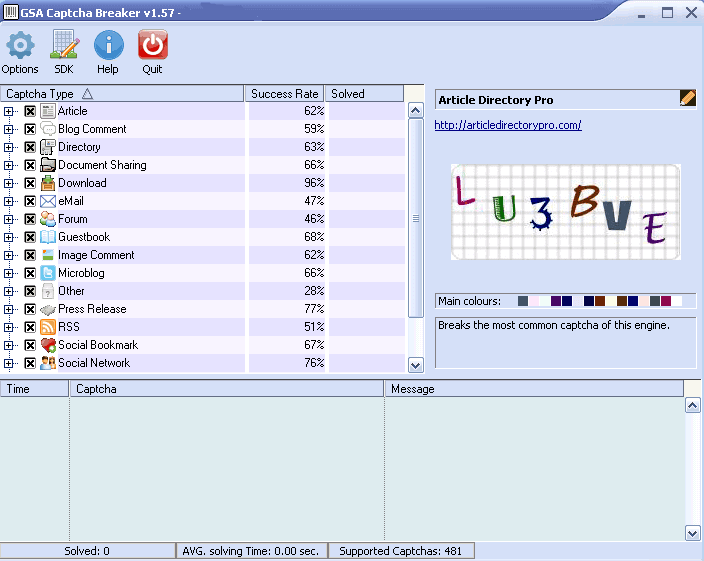Viewport: 704px width, 561px height.
Task: Click the Social Network people icon
Action: [48, 363]
